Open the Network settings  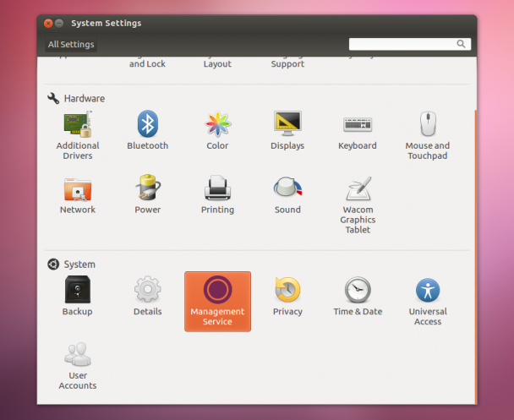tap(78, 195)
